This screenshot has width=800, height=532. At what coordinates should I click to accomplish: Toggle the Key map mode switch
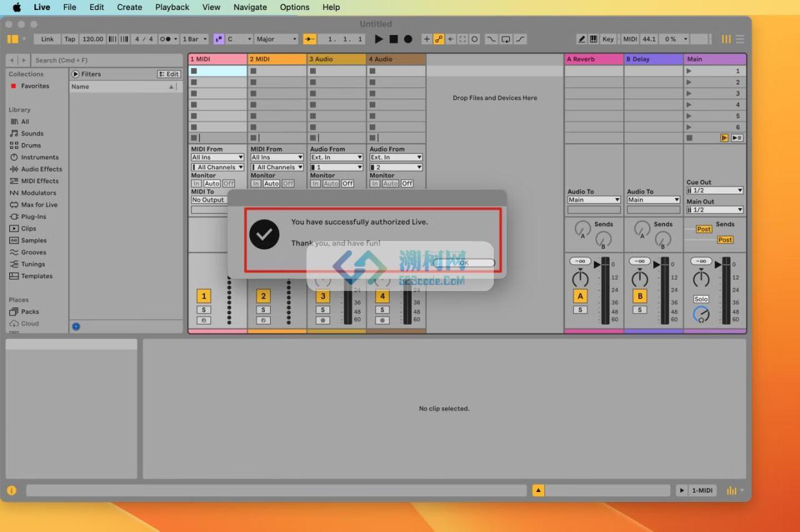point(607,39)
